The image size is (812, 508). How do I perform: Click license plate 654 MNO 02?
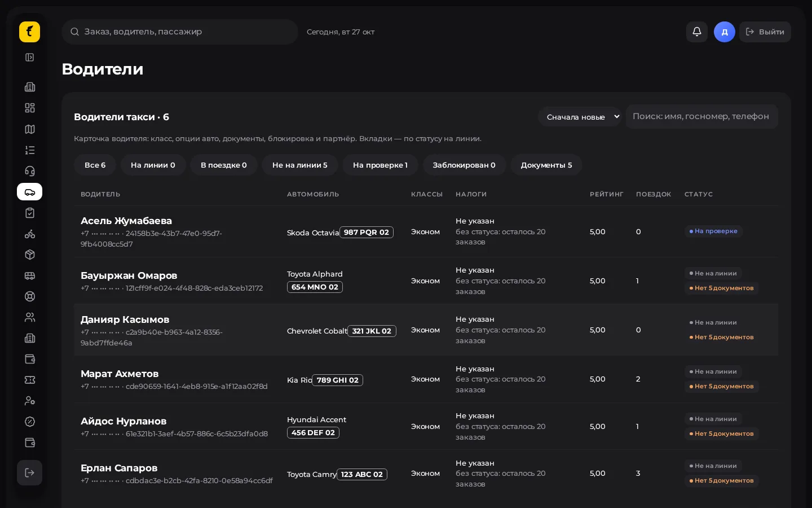coord(315,287)
